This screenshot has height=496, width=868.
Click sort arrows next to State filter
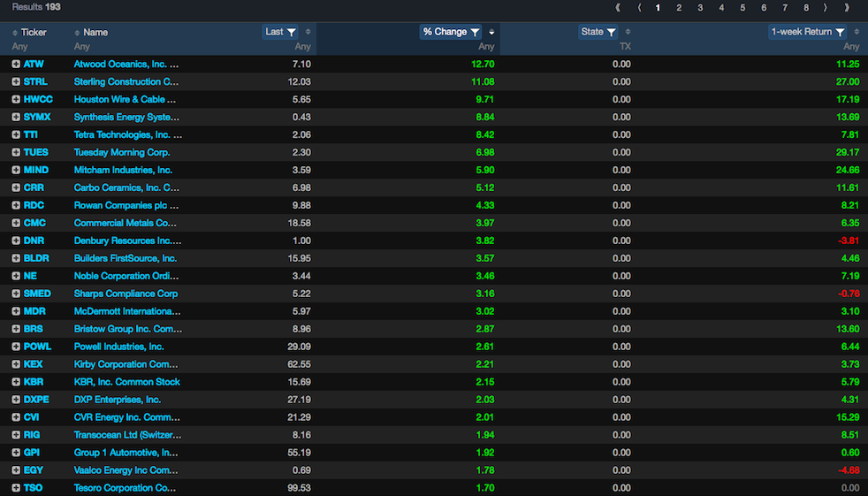click(628, 32)
